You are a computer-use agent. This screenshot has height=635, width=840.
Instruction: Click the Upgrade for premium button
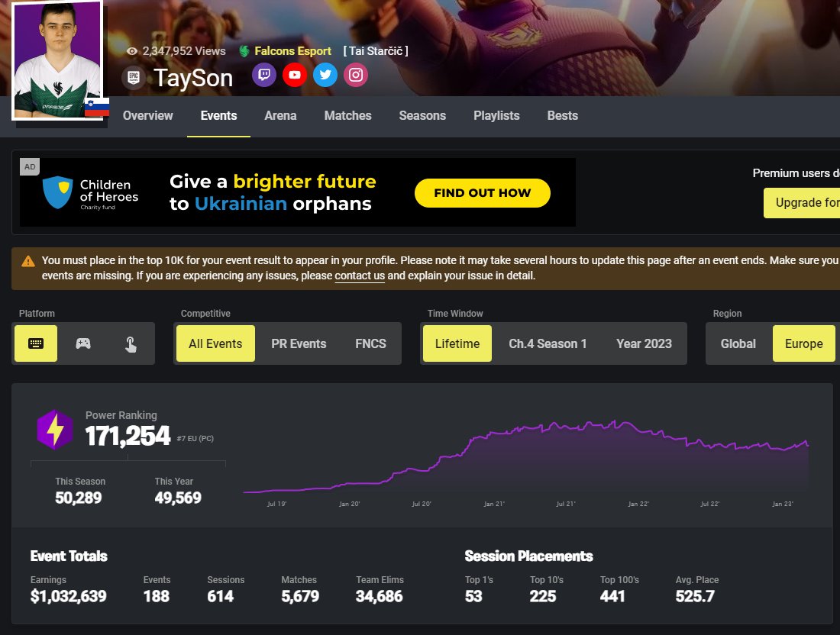[x=802, y=203]
